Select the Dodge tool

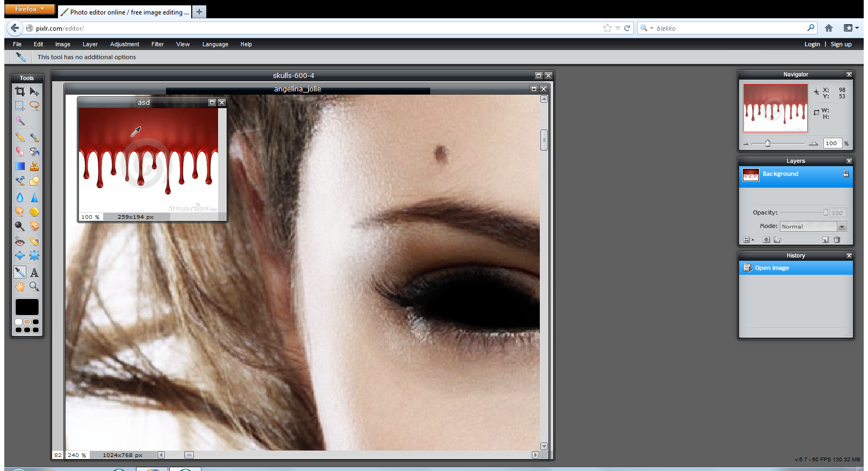[x=20, y=226]
